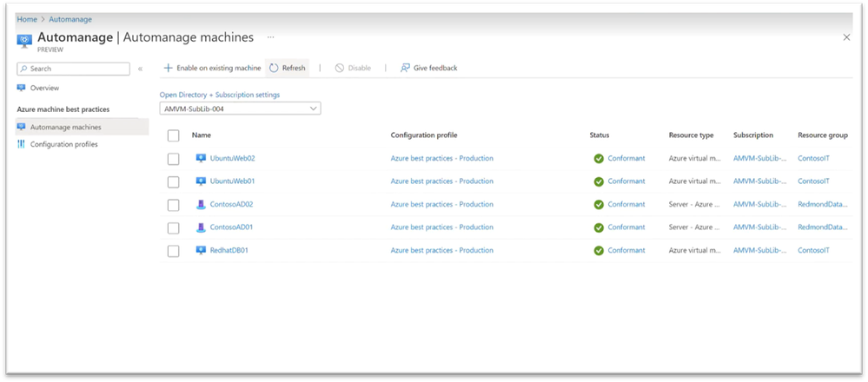Click 'Server - Azure' resource type in ContosoAD02 row
This screenshot has height=382, width=868.
pyautogui.click(x=695, y=205)
